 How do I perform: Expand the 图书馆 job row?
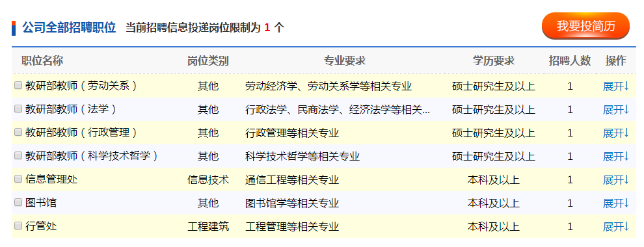(x=615, y=203)
